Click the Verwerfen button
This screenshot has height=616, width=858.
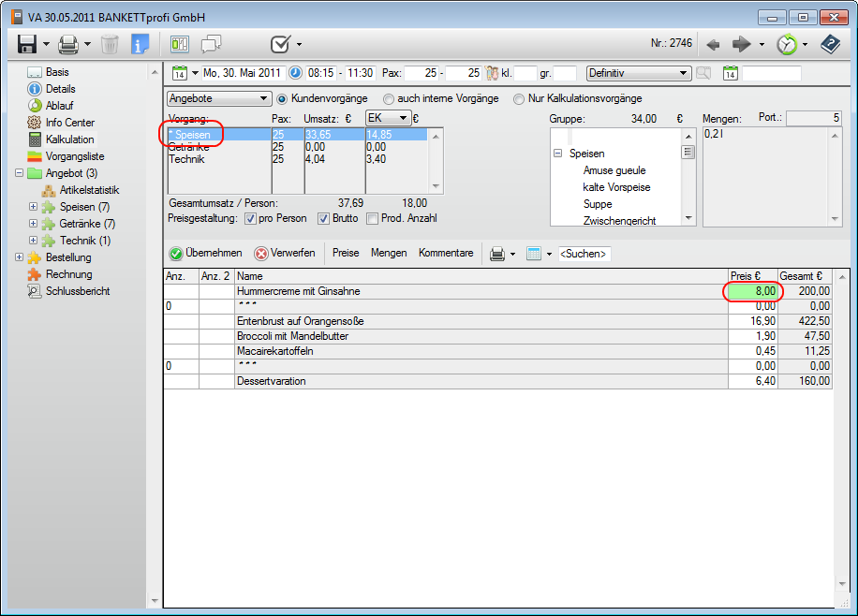[x=285, y=253]
